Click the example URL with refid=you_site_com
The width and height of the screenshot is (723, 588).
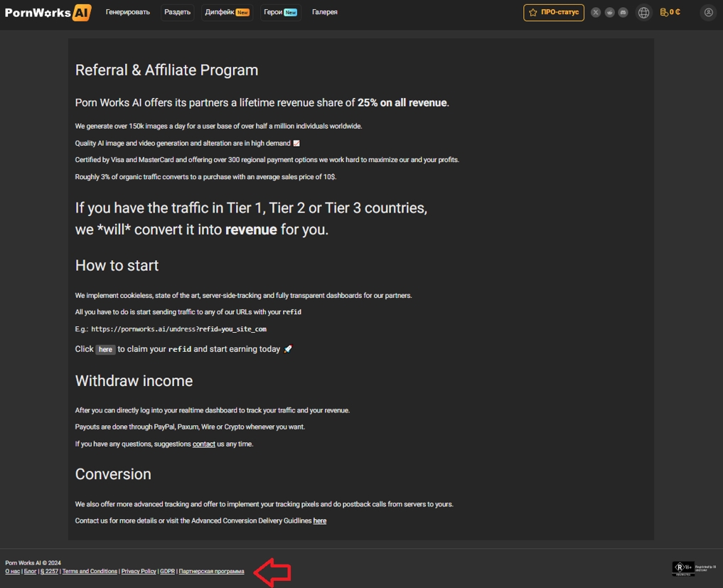(179, 328)
